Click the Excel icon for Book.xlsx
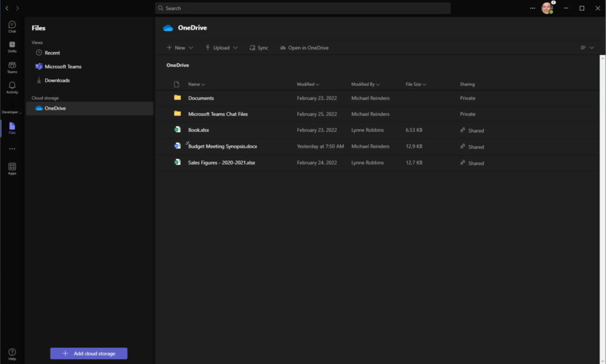606x364 pixels. [x=178, y=130]
